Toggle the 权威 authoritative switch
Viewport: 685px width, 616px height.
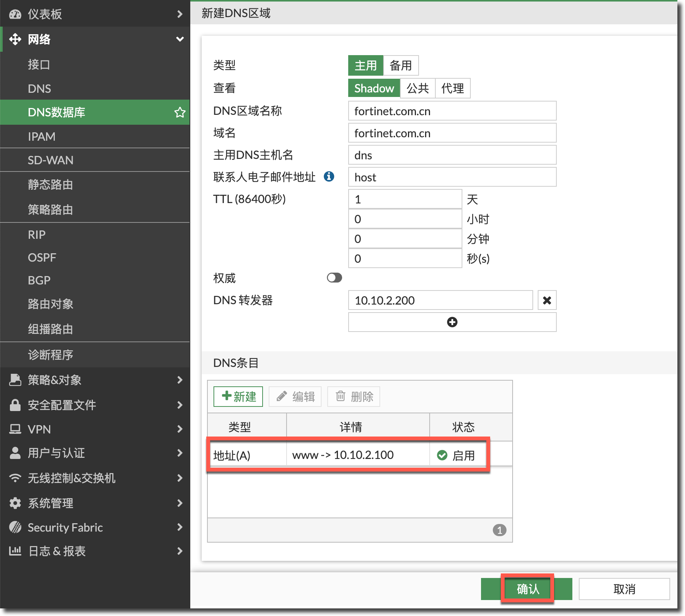[x=334, y=278]
